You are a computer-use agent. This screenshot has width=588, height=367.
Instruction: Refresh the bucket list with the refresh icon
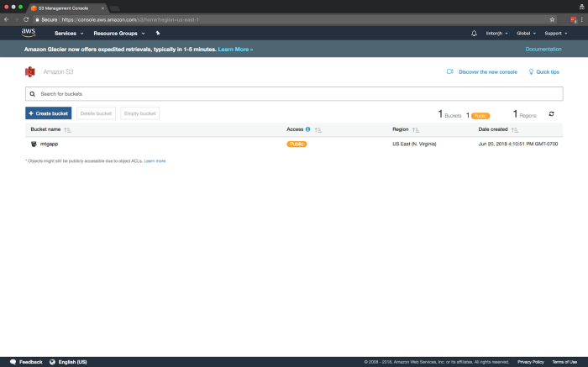pyautogui.click(x=551, y=114)
